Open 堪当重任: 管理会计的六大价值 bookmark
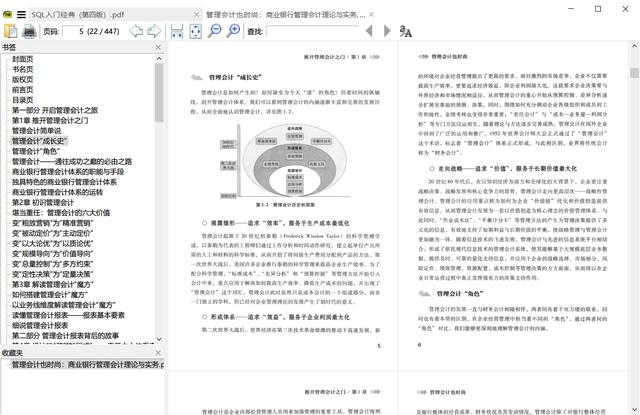The image size is (640, 415). 61,213
